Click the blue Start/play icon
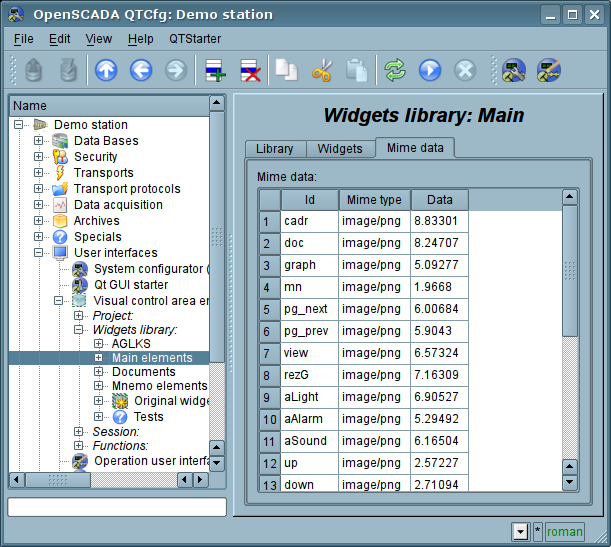 point(430,70)
